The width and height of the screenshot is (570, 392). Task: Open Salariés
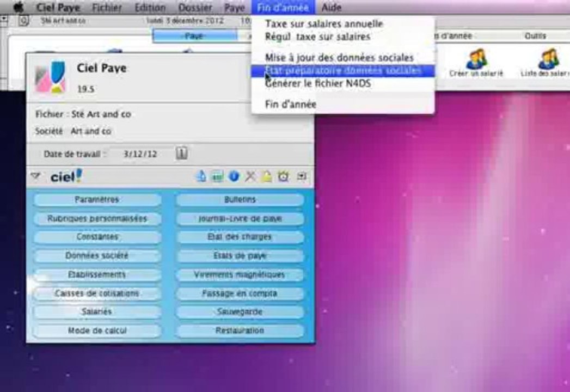click(97, 311)
